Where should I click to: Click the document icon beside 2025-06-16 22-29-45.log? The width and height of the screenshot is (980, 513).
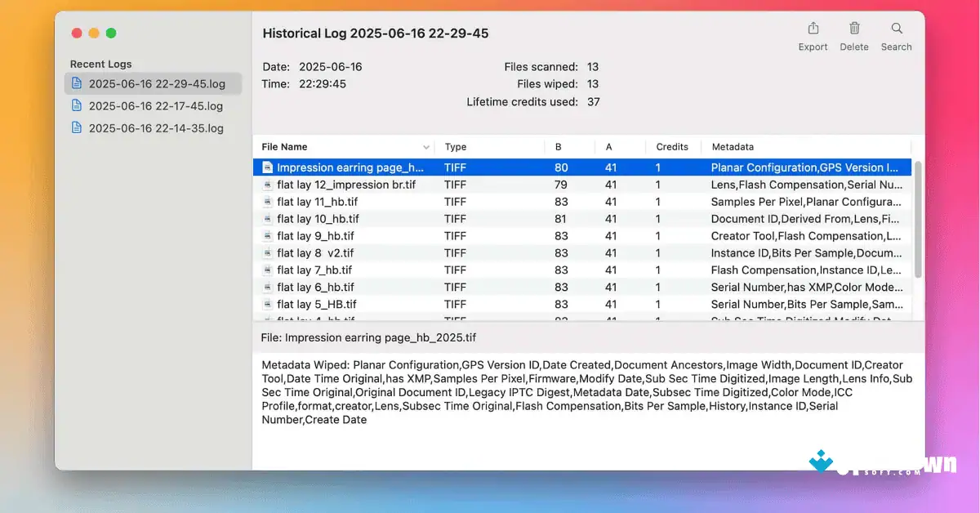78,83
